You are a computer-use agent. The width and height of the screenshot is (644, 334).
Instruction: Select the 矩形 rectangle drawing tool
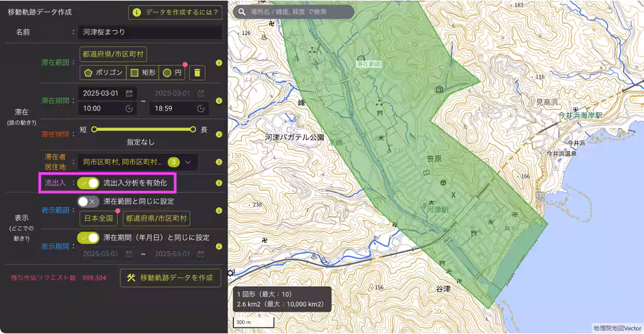click(142, 73)
